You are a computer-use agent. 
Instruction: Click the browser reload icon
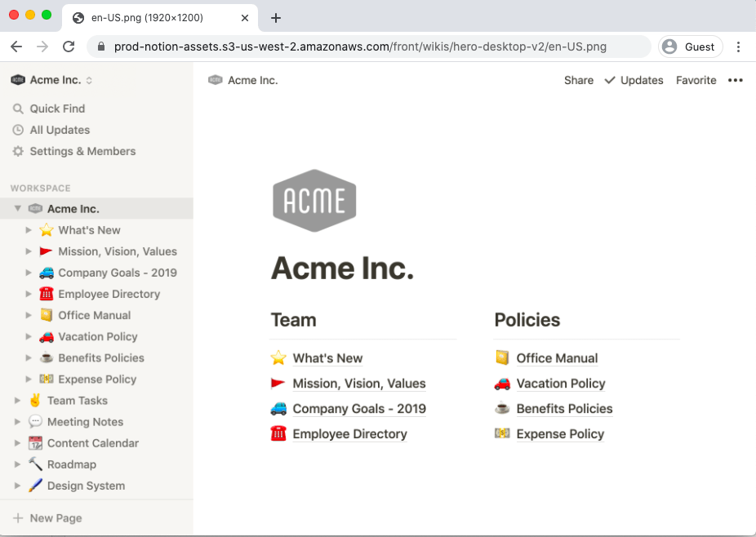(69, 47)
